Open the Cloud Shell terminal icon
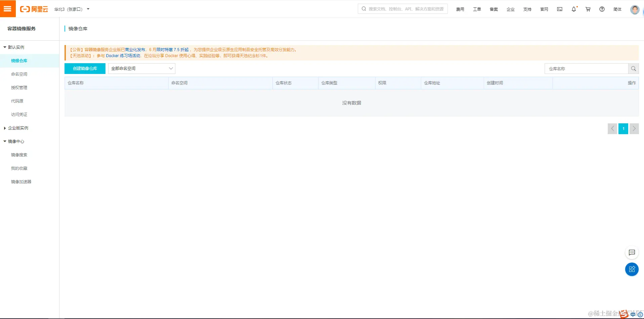The height and width of the screenshot is (319, 644). 560,9
